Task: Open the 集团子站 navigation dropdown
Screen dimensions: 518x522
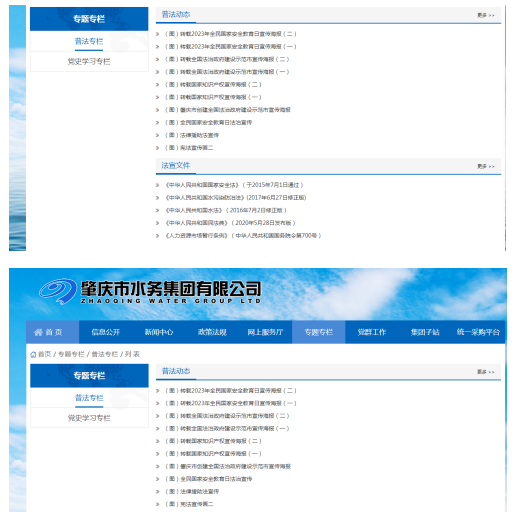Action: pyautogui.click(x=425, y=332)
